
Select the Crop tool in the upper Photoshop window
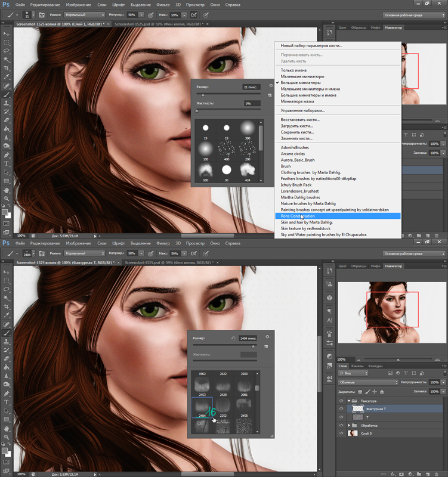point(7,68)
